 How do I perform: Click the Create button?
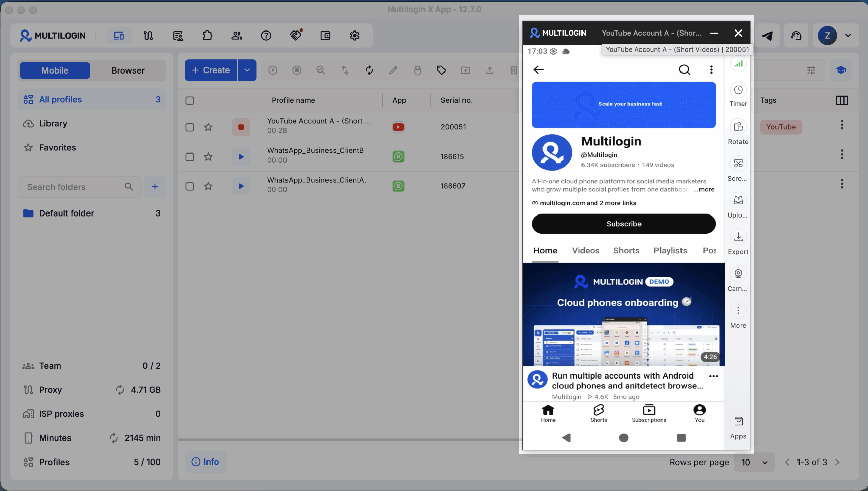(x=211, y=70)
